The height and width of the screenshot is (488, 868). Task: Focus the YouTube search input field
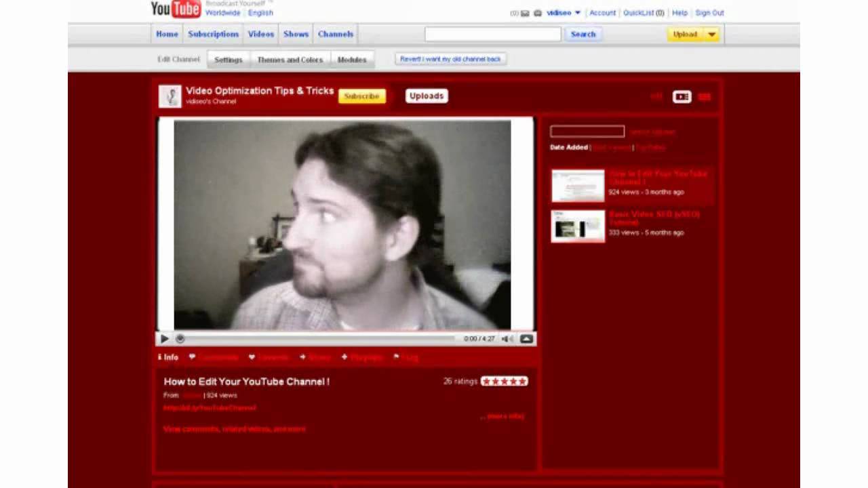[493, 35]
